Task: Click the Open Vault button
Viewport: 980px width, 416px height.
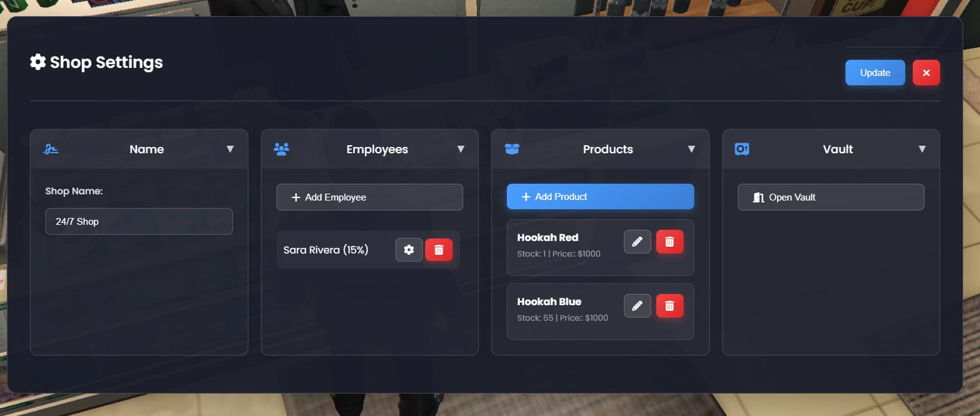Action: (x=831, y=197)
